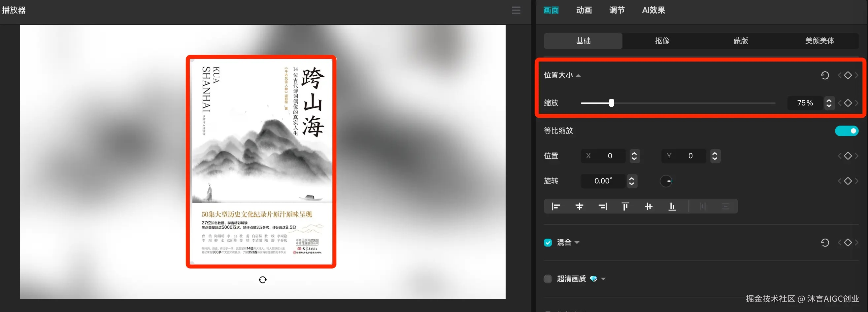Increase 旋转 angle with the up arrow
The height and width of the screenshot is (312, 868).
(632, 178)
